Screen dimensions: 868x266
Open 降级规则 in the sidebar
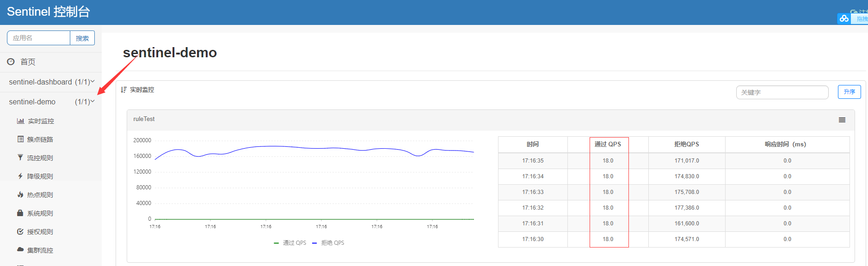tap(40, 176)
